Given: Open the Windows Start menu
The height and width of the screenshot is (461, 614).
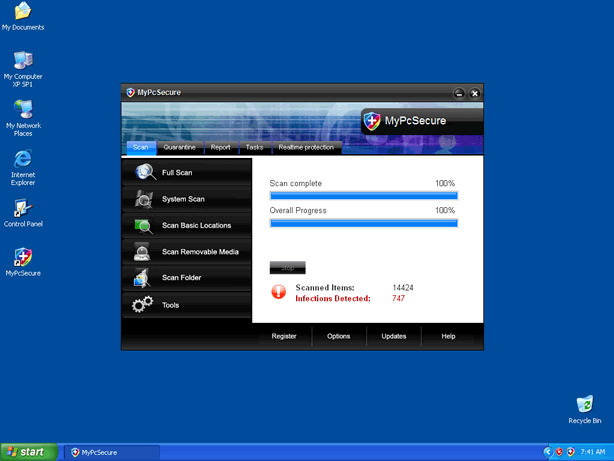Looking at the screenshot, I should 28,452.
